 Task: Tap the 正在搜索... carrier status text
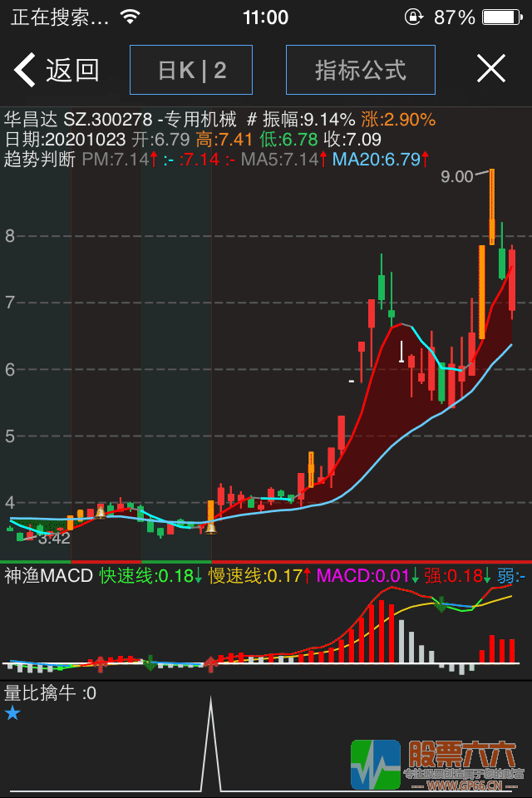coord(60,17)
